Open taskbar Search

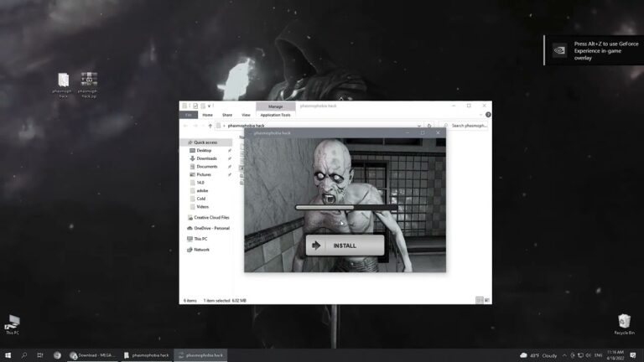pyautogui.click(x=23, y=355)
